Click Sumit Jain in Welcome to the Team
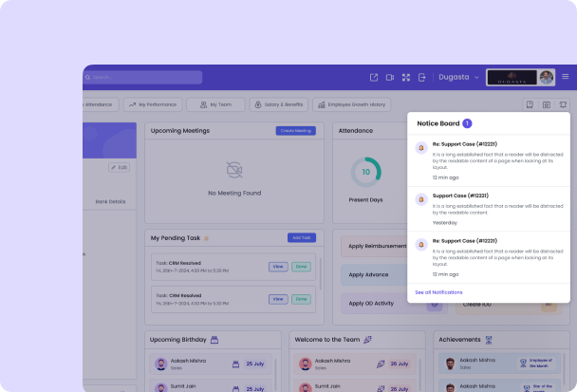577x392 pixels. pyautogui.click(x=354, y=387)
